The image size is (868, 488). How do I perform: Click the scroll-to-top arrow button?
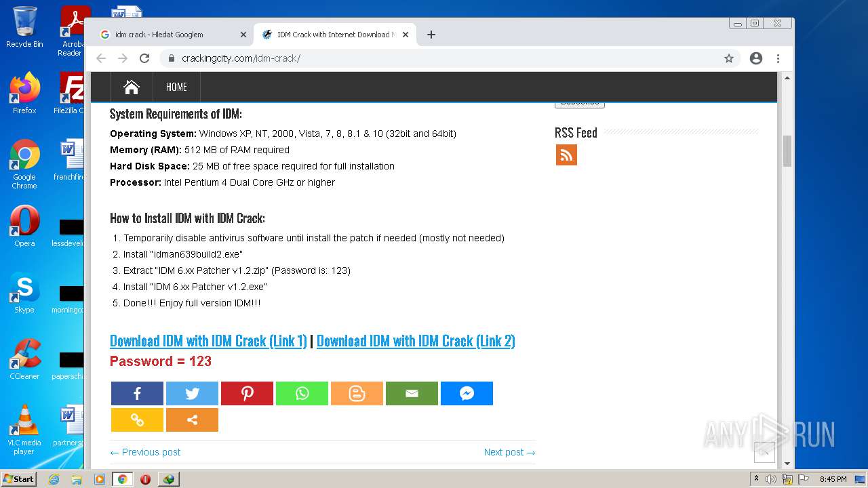(764, 452)
